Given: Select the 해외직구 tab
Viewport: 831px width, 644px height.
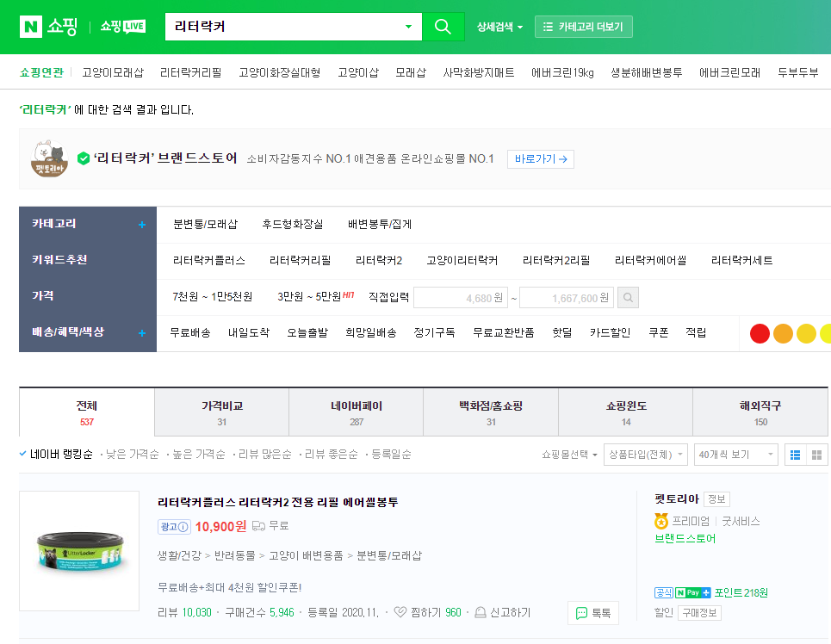Looking at the screenshot, I should coord(760,412).
